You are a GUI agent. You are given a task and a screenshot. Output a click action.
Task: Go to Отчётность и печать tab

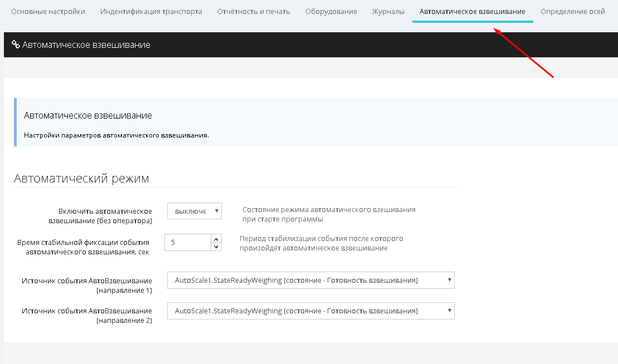[x=254, y=12]
